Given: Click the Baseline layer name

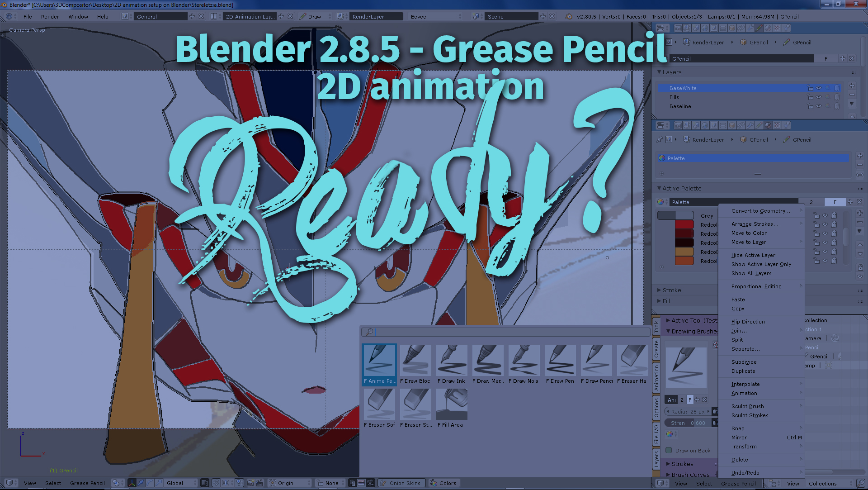Looking at the screenshot, I should pyautogui.click(x=679, y=105).
